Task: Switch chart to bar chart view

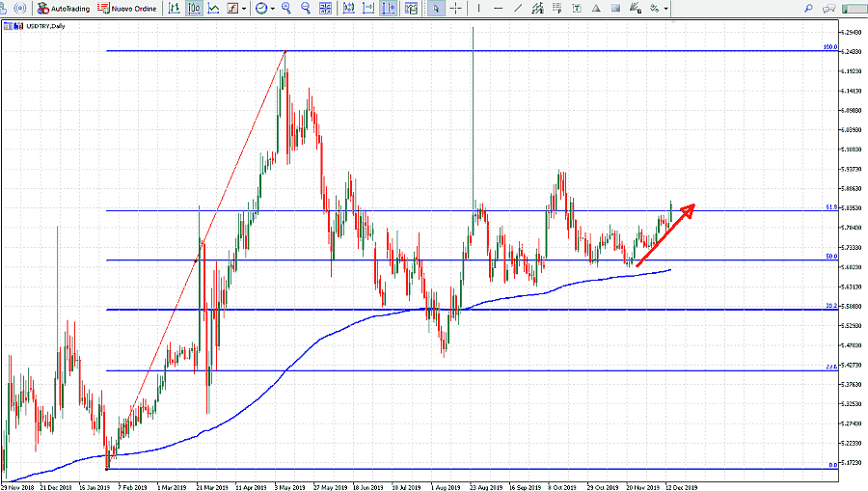Action: 174,9
